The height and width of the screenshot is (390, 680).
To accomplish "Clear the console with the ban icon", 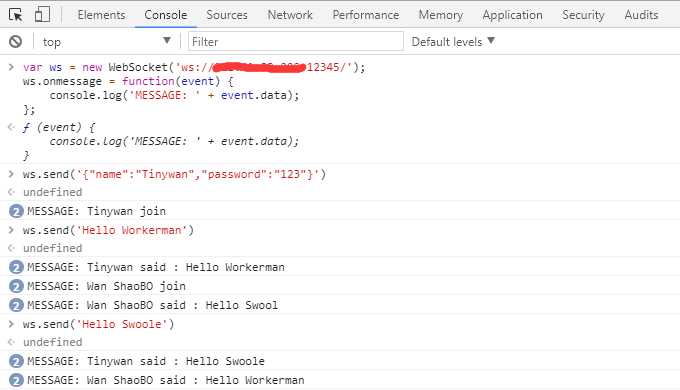I will tap(16, 42).
